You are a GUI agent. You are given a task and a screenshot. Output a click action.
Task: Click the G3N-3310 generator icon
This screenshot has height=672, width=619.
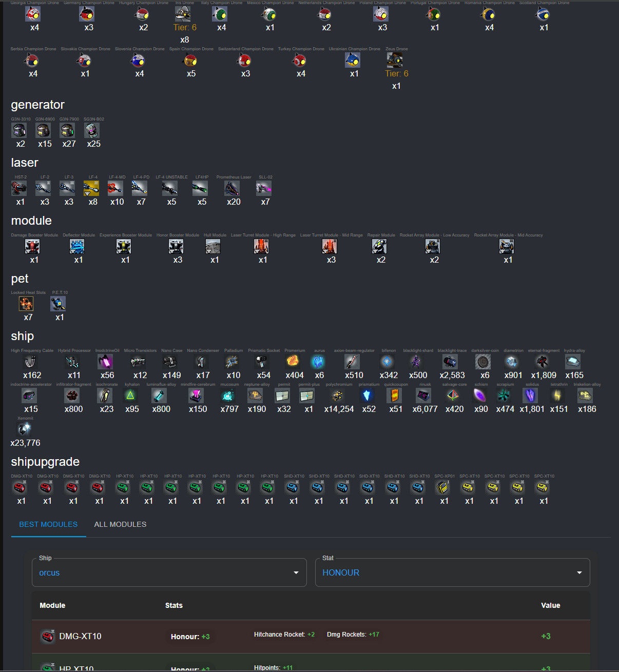pyautogui.click(x=19, y=131)
